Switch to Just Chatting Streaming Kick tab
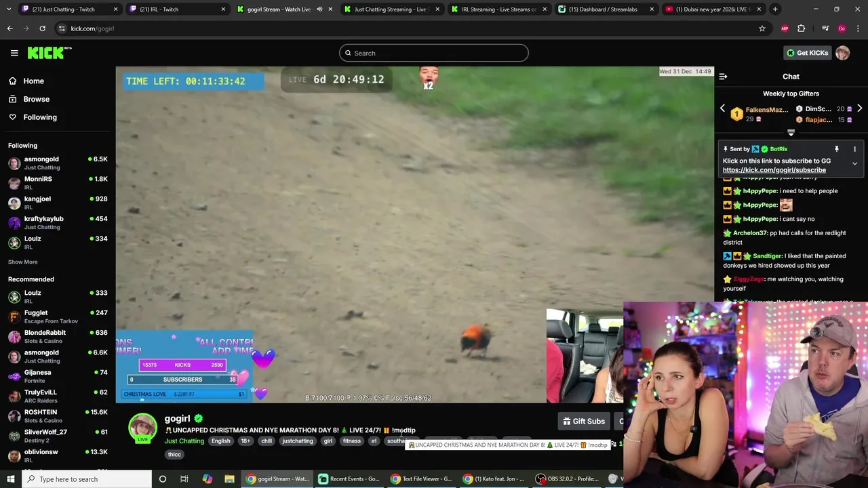The image size is (868, 488). (391, 9)
